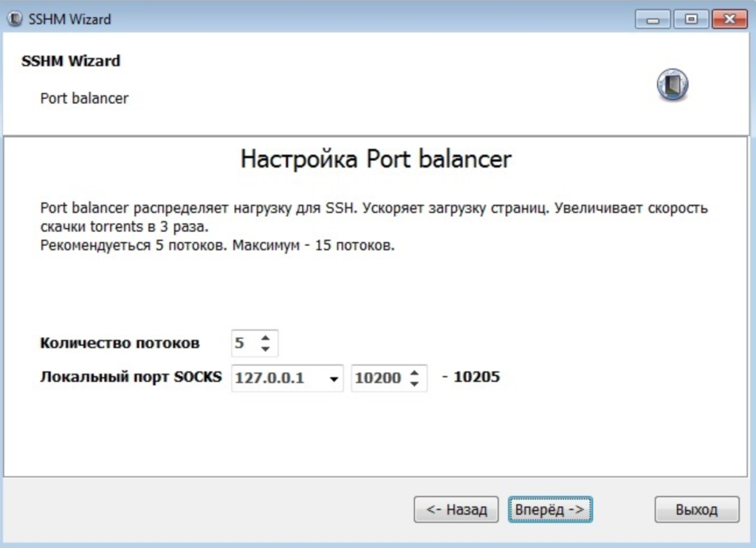Click the focused Вперёд button to continue setup
Image resolution: width=756 pixels, height=548 pixels.
(x=550, y=509)
